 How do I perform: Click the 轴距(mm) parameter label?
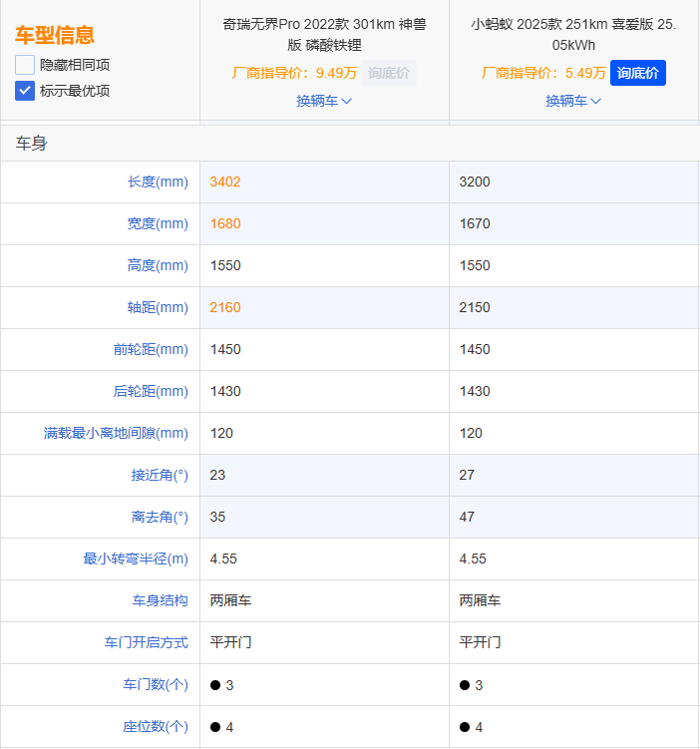point(158,307)
